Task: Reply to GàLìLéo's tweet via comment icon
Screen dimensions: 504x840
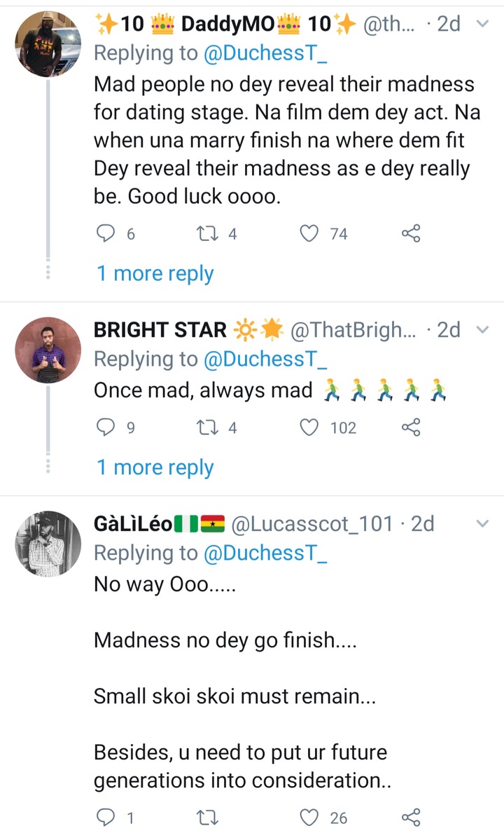Action: (104, 817)
